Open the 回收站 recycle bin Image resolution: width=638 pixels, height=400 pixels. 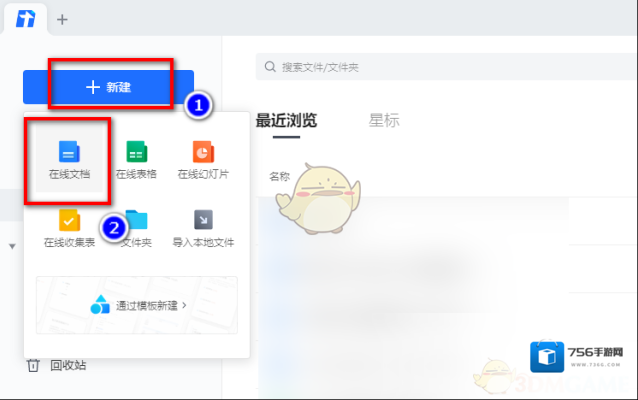pos(57,365)
